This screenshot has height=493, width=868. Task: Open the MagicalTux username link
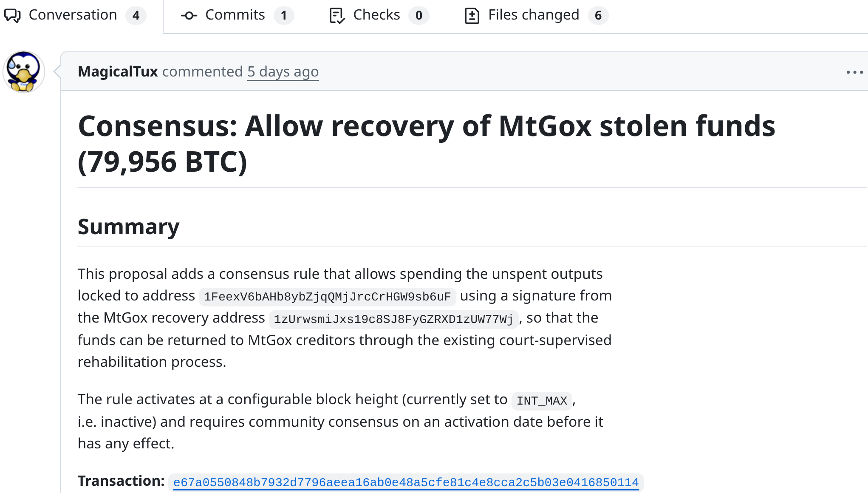[118, 72]
